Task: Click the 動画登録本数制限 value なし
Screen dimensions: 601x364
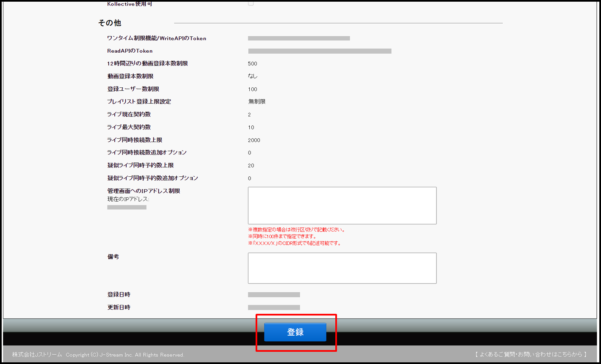Action: click(x=253, y=76)
